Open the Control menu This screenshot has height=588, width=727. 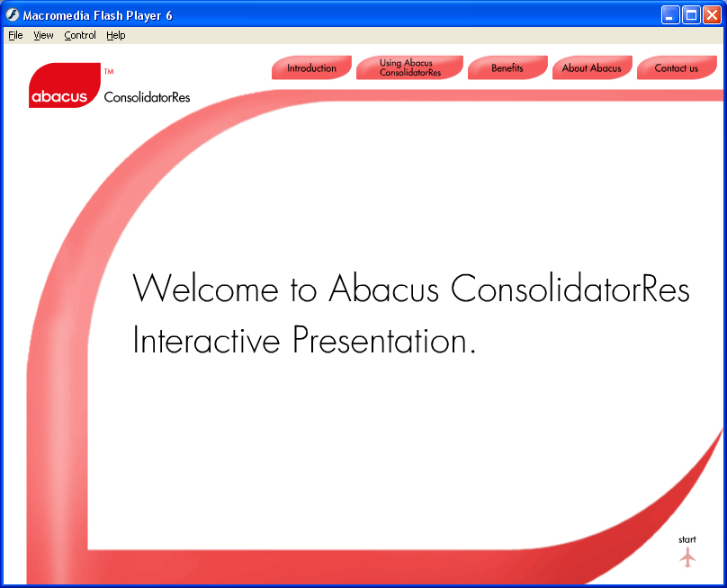(x=80, y=35)
